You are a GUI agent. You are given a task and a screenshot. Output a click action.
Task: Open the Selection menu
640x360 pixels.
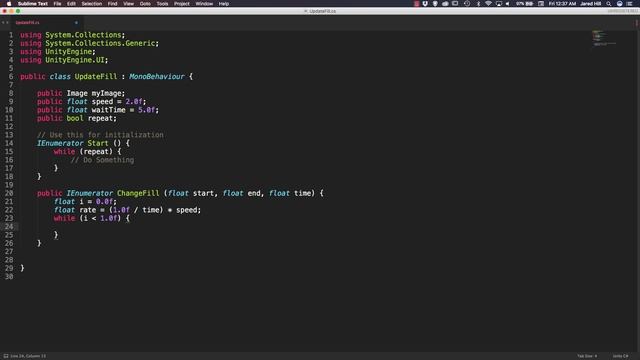[x=91, y=4]
